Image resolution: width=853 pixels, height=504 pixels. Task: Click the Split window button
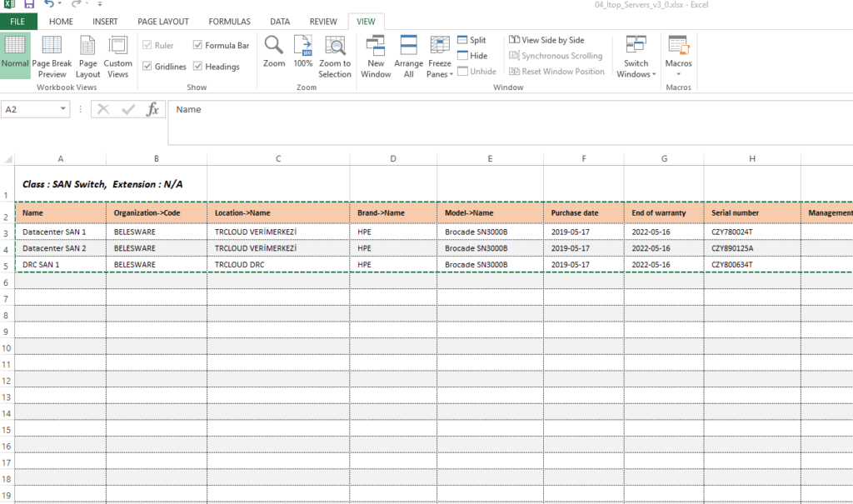[x=471, y=40]
